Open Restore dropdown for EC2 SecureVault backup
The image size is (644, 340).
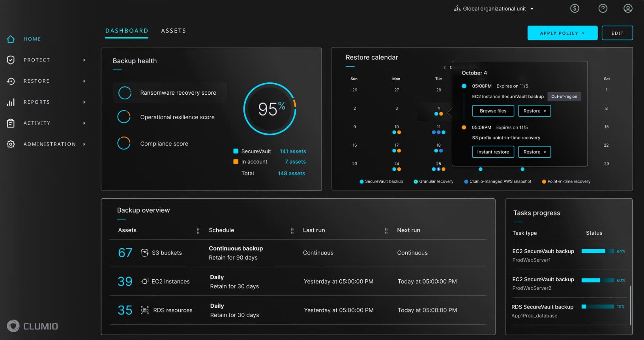point(534,111)
